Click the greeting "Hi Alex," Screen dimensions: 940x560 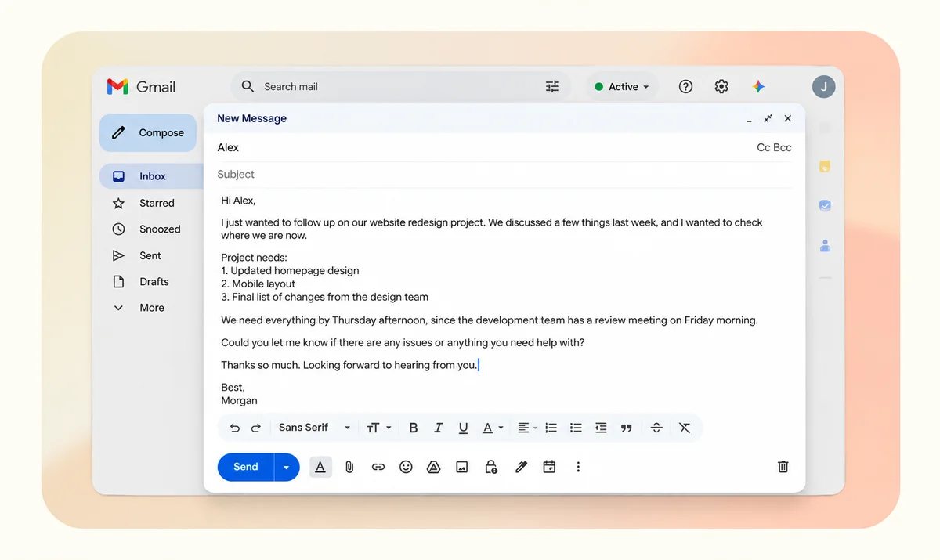(238, 201)
